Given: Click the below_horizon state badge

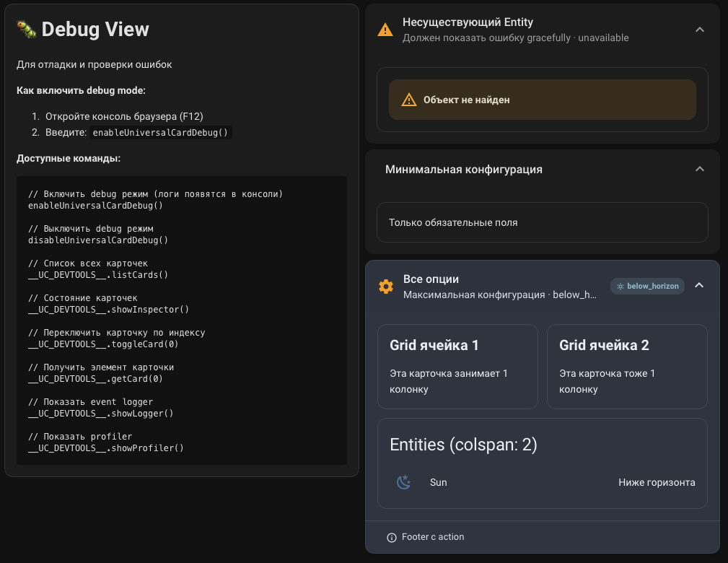Looking at the screenshot, I should pyautogui.click(x=647, y=286).
